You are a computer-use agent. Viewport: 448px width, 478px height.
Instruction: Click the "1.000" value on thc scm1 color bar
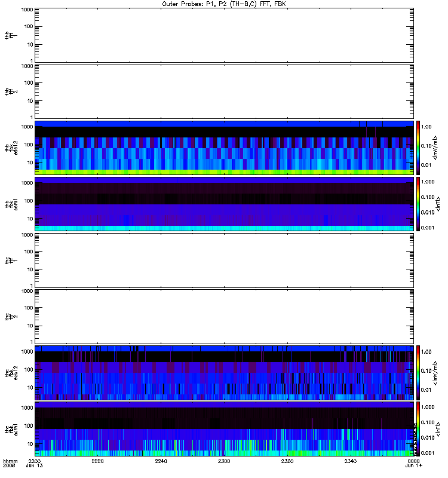[428, 407]
